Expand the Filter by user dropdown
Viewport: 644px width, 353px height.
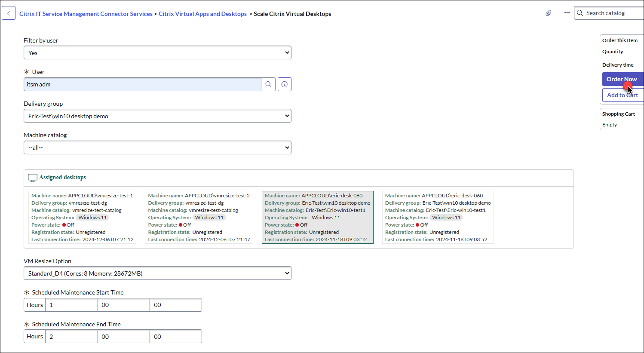point(157,53)
